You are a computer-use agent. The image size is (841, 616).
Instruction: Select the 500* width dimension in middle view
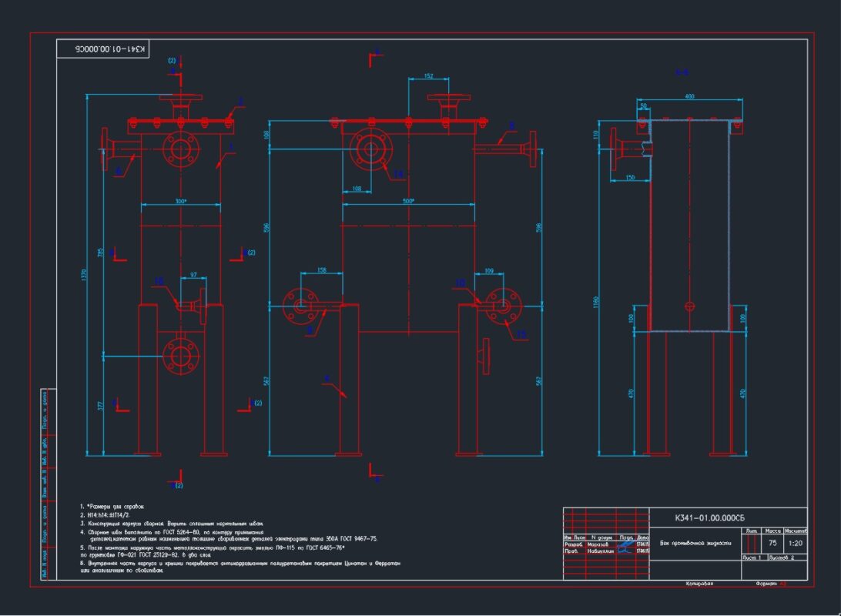(x=408, y=201)
